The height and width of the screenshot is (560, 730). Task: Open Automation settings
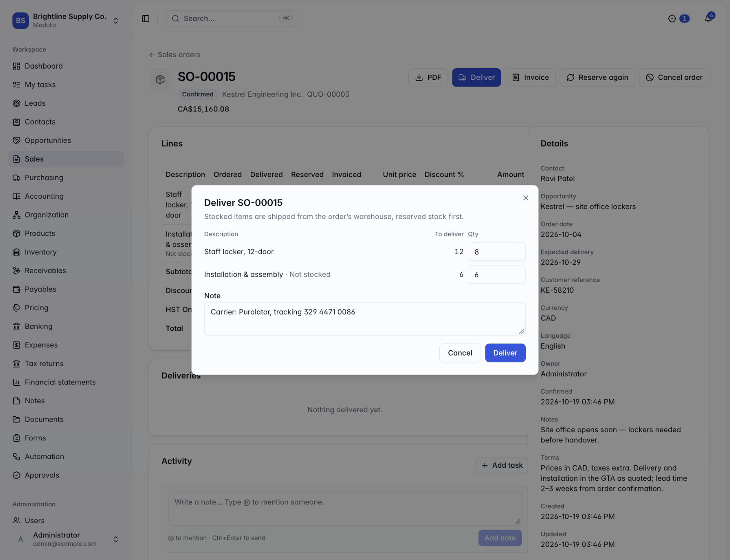coord(66,456)
